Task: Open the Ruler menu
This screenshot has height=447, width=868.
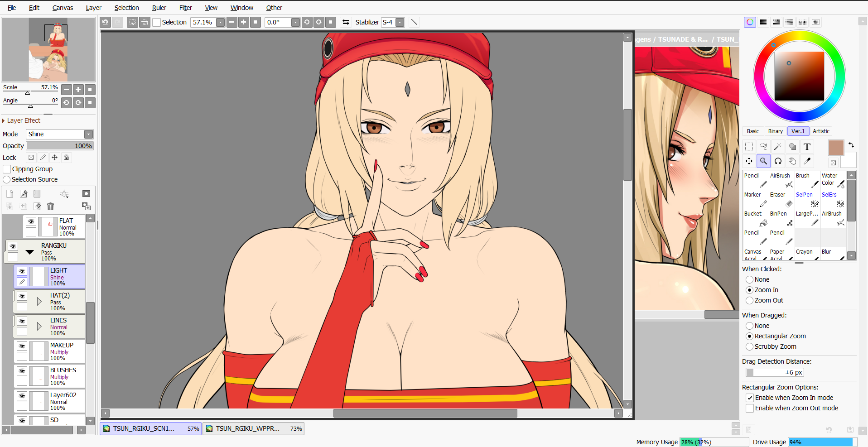Action: click(x=159, y=8)
